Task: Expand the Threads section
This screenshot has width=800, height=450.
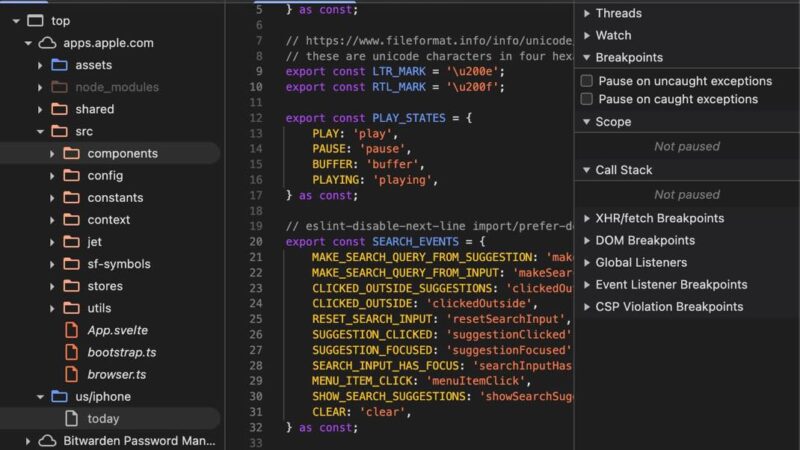Action: pos(587,13)
